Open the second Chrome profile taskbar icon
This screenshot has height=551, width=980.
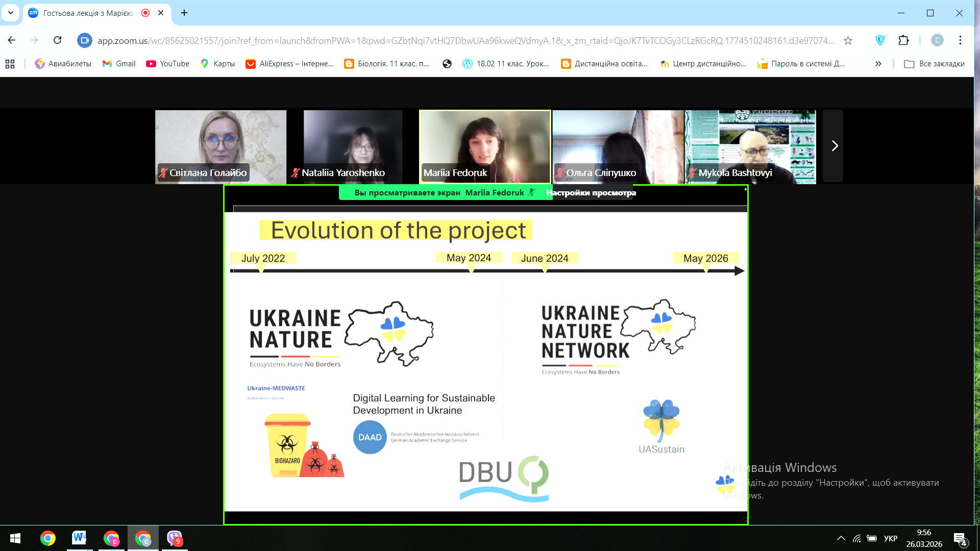[x=111, y=538]
